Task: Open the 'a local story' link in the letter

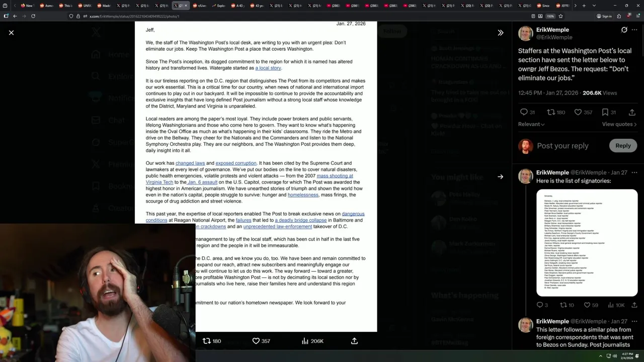Action: [268, 68]
